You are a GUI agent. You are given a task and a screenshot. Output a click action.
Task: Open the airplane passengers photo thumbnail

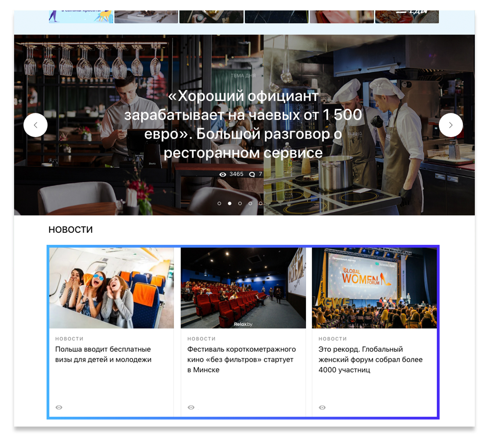[x=112, y=288]
